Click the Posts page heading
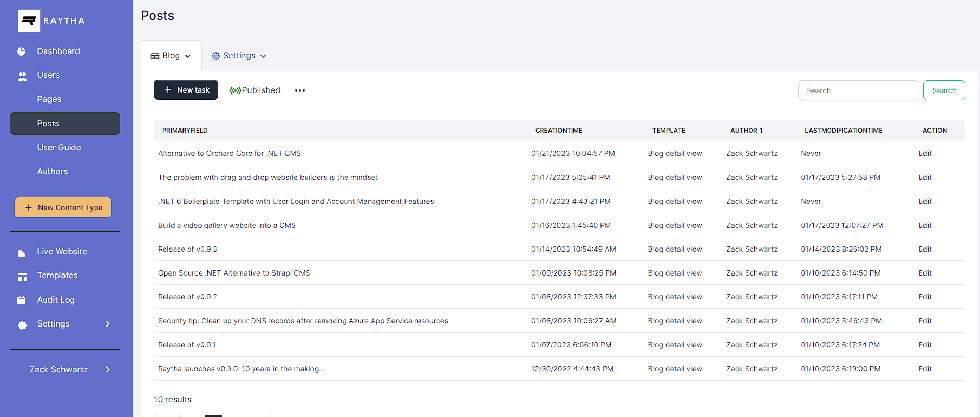This screenshot has width=980, height=417. (158, 16)
